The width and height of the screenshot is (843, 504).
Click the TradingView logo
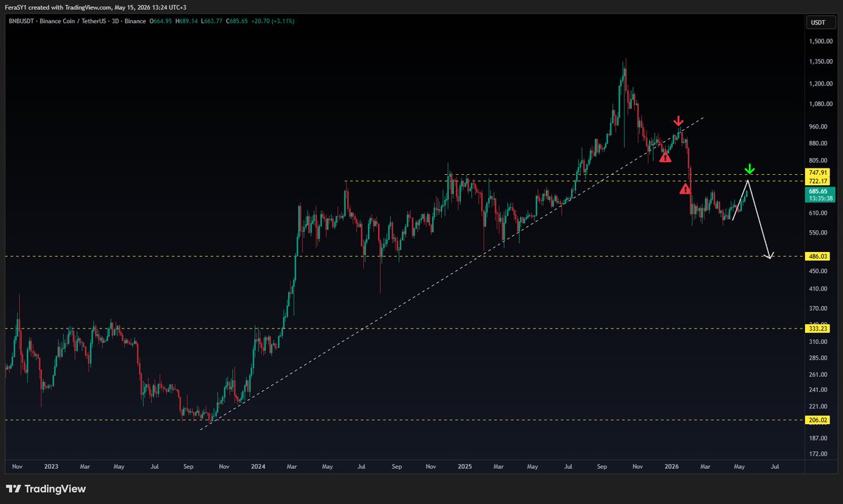pos(46,489)
